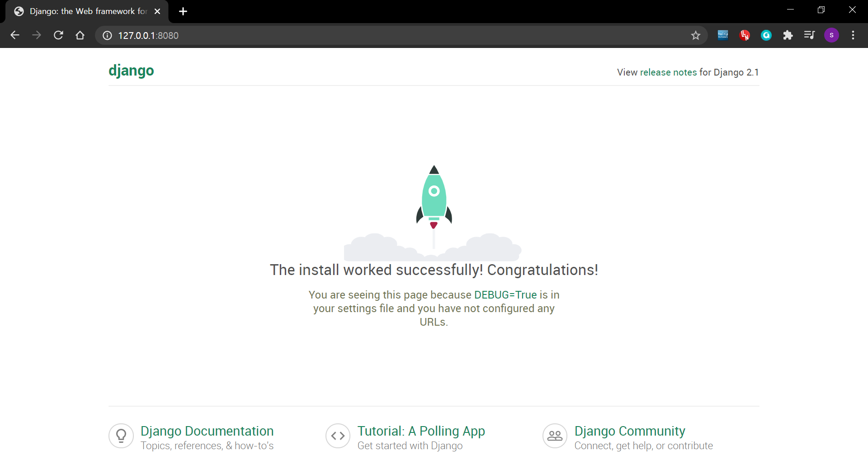Click the Django Documentation lightbulb icon
The height and width of the screenshot is (465, 868).
(121, 436)
